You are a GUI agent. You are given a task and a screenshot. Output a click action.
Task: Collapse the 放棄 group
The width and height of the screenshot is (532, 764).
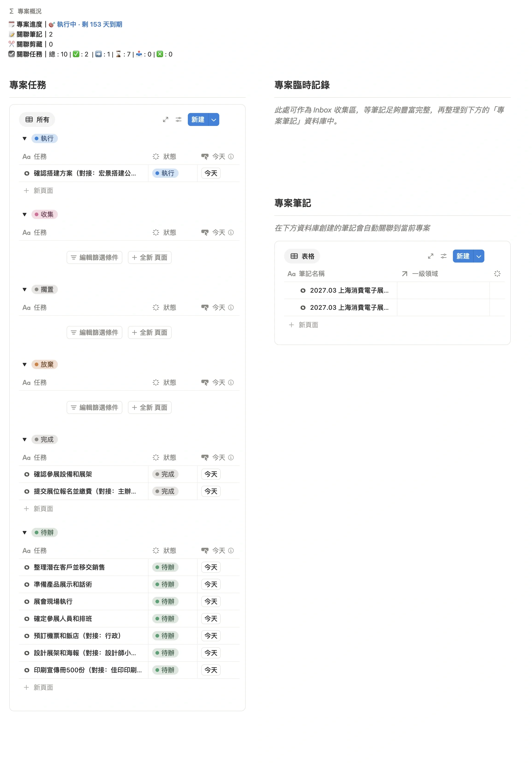(25, 364)
